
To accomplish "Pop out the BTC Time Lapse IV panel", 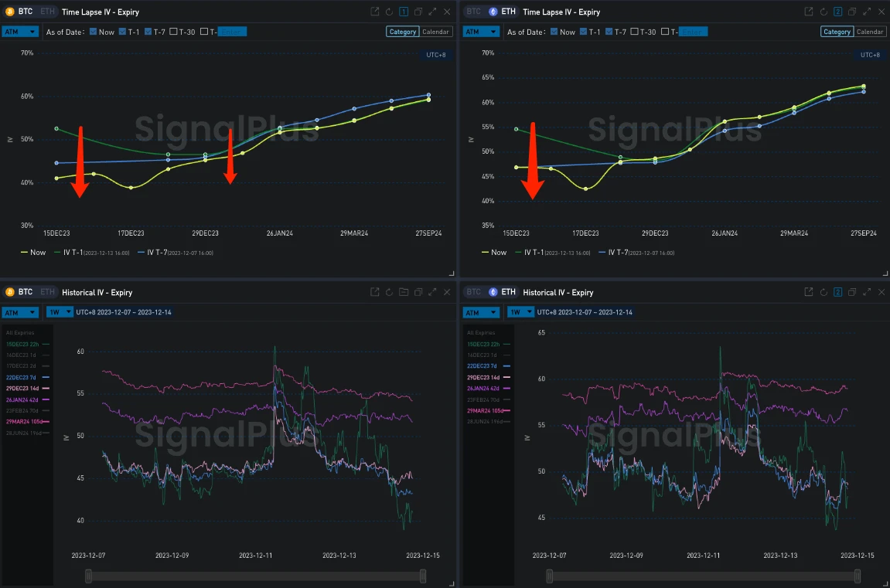I will click(375, 12).
